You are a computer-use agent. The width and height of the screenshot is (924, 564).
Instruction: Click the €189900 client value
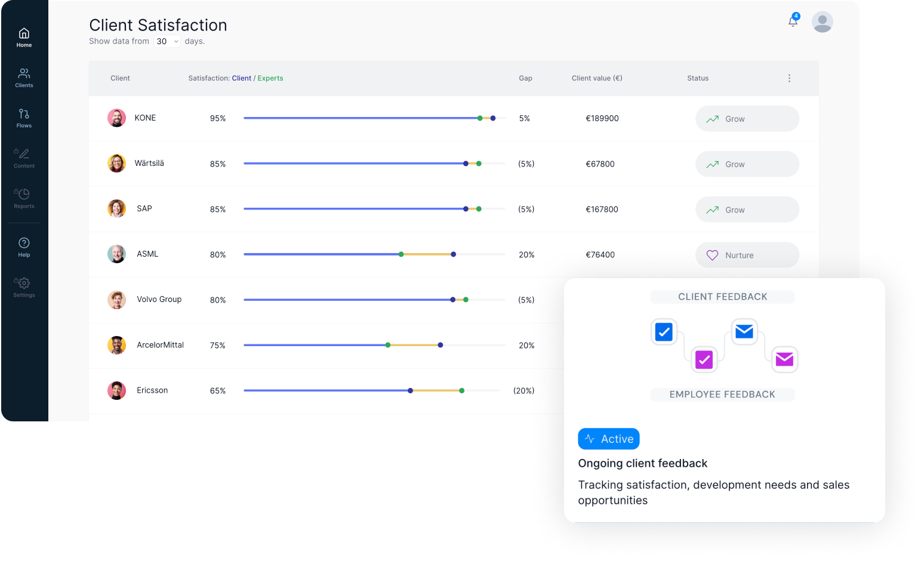coord(602,118)
